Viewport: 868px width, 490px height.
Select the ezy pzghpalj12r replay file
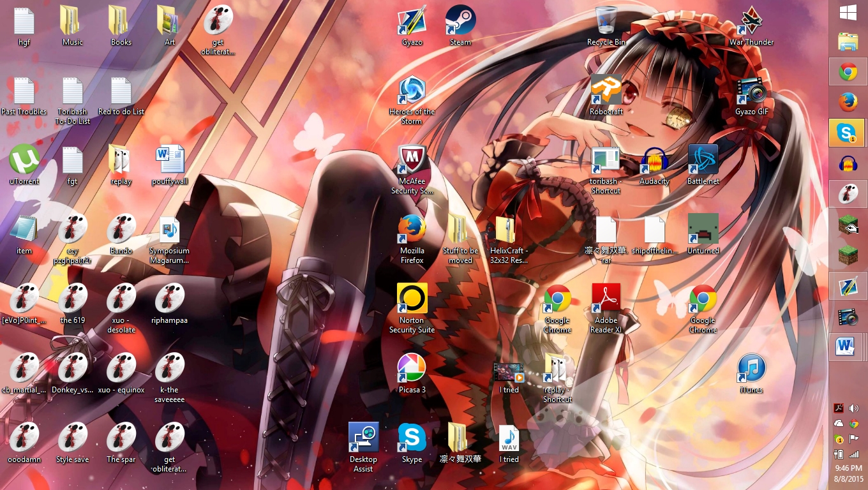click(x=73, y=240)
